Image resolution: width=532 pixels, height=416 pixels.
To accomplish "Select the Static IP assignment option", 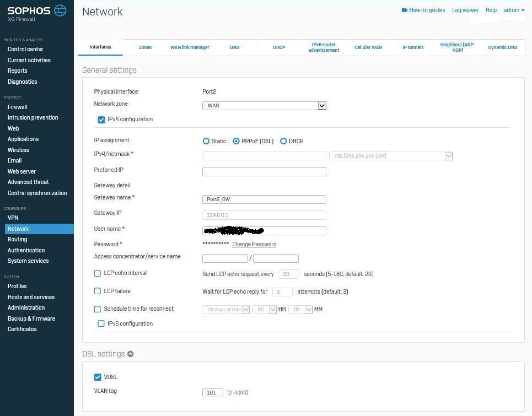I will pos(206,141).
